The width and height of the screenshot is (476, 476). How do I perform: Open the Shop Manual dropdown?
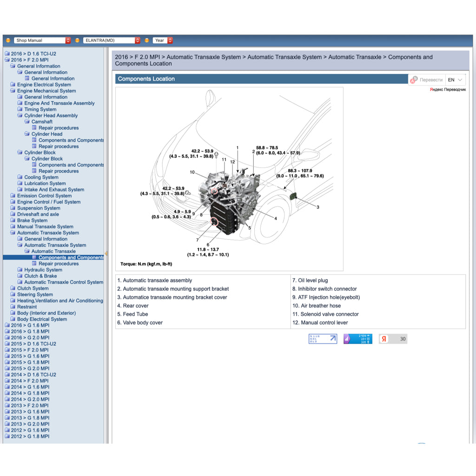(x=42, y=40)
